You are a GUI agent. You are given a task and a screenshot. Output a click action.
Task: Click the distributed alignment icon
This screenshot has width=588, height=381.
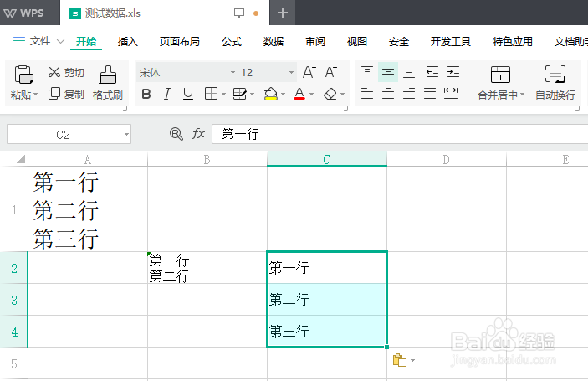click(451, 93)
